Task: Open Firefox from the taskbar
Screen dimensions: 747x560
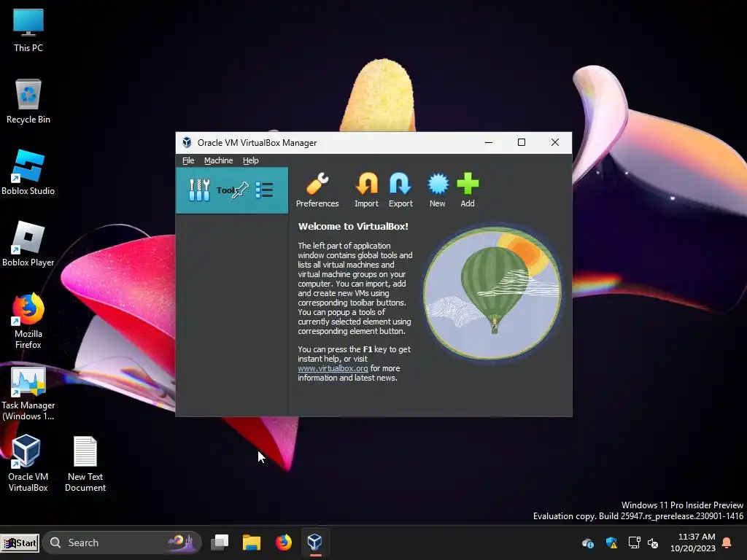Action: coord(284,542)
